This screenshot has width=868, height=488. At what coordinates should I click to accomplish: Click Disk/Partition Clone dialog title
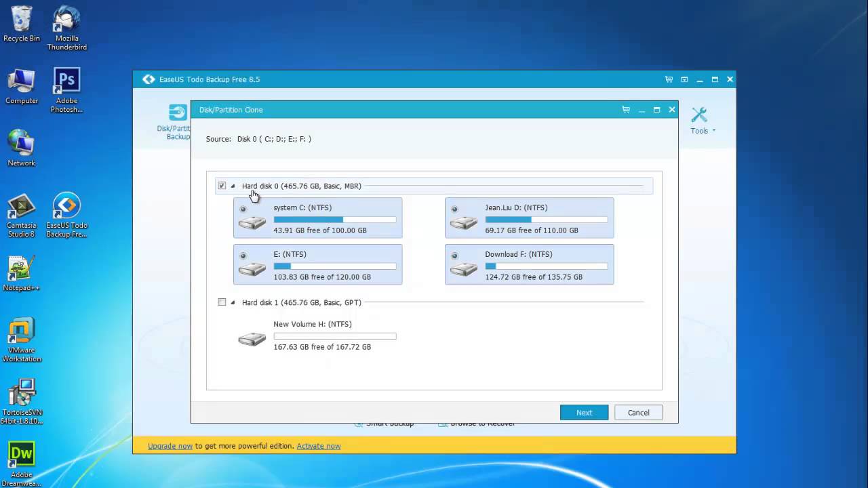(x=231, y=110)
